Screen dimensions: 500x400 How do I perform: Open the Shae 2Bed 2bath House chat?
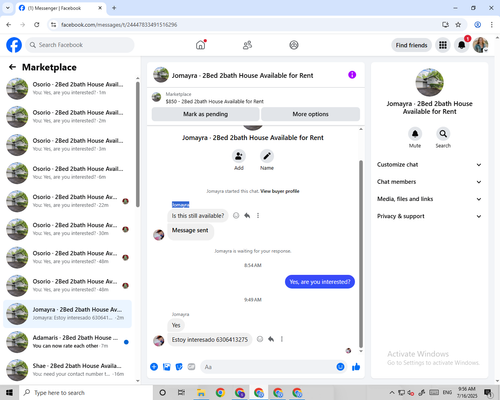click(67, 370)
